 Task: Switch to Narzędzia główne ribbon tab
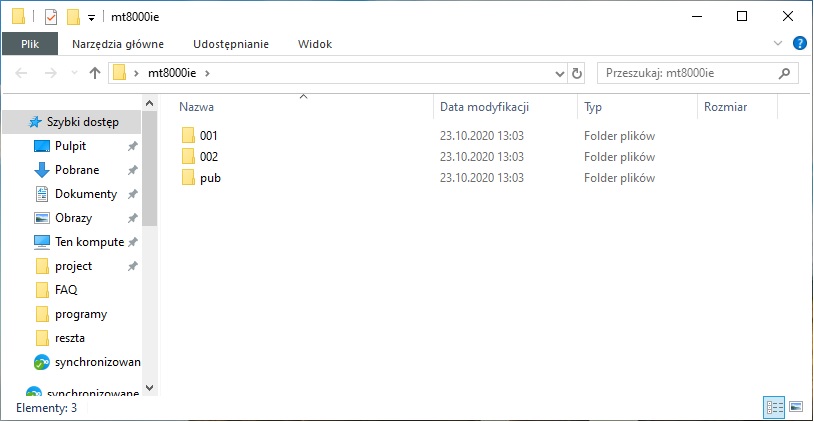[x=118, y=44]
